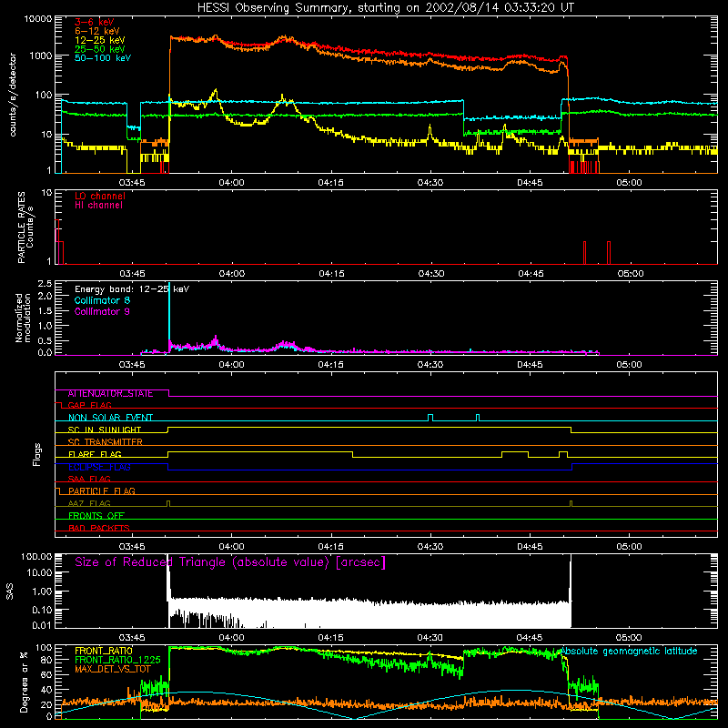Click the 10000 value on the counts axis
This screenshot has height=728, width=728.
pyautogui.click(x=38, y=18)
